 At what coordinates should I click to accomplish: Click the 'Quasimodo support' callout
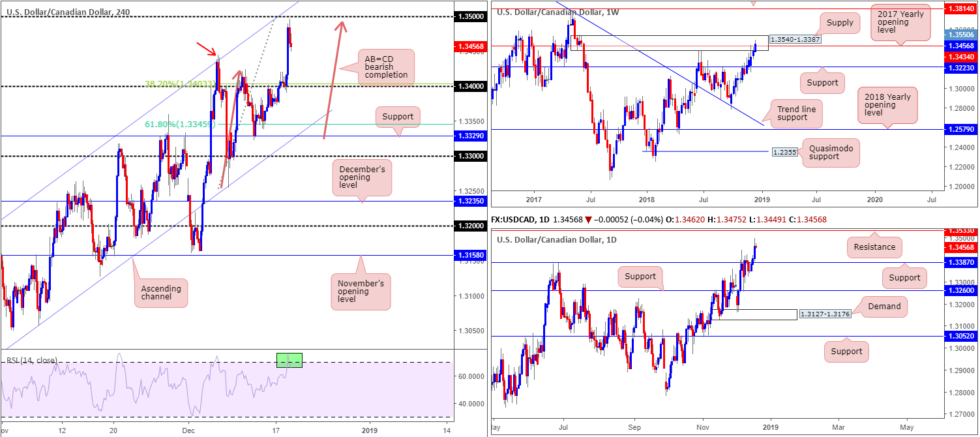click(830, 153)
